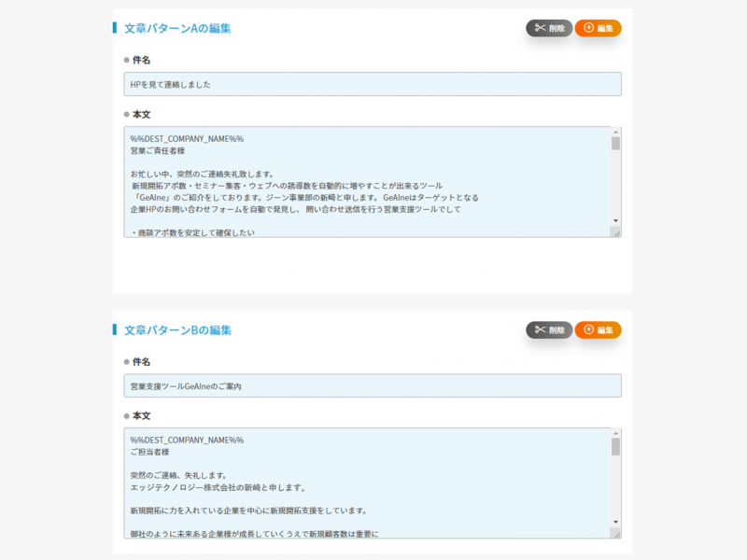Click the scissors icon in pattern B's delete button

tap(540, 329)
